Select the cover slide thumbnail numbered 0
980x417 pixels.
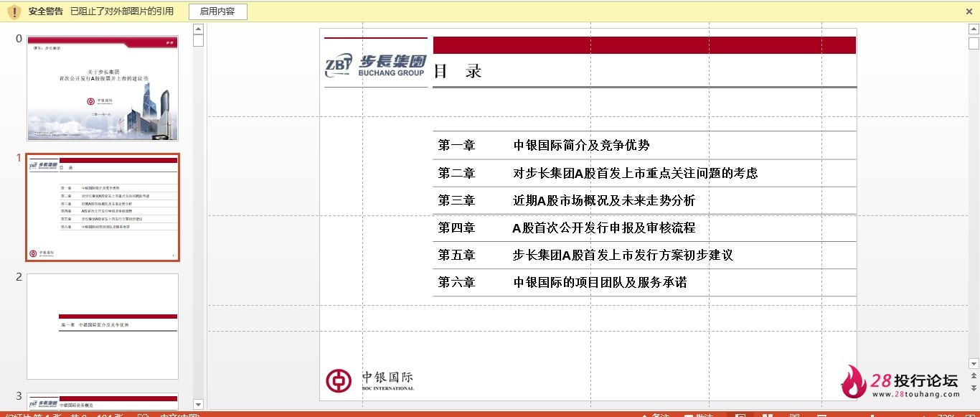click(103, 88)
